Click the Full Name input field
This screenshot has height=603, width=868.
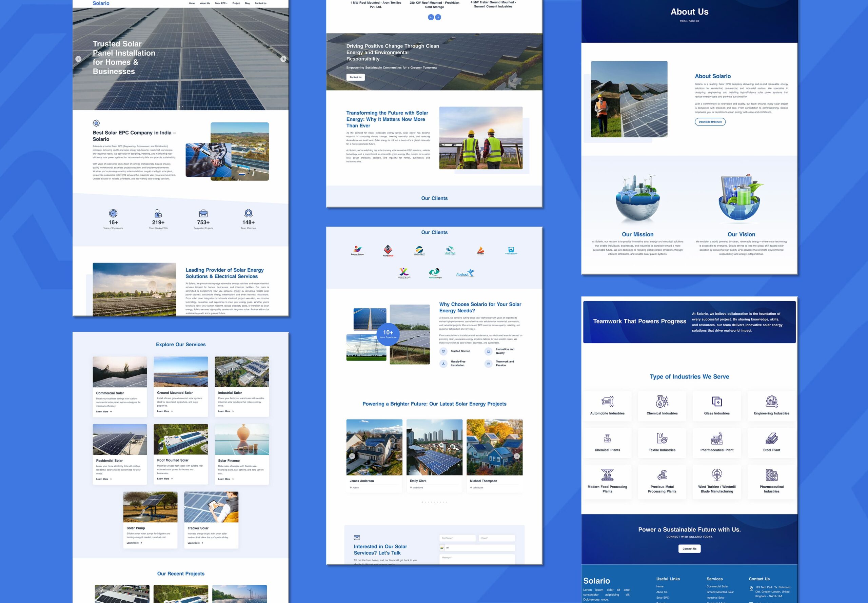pos(457,538)
